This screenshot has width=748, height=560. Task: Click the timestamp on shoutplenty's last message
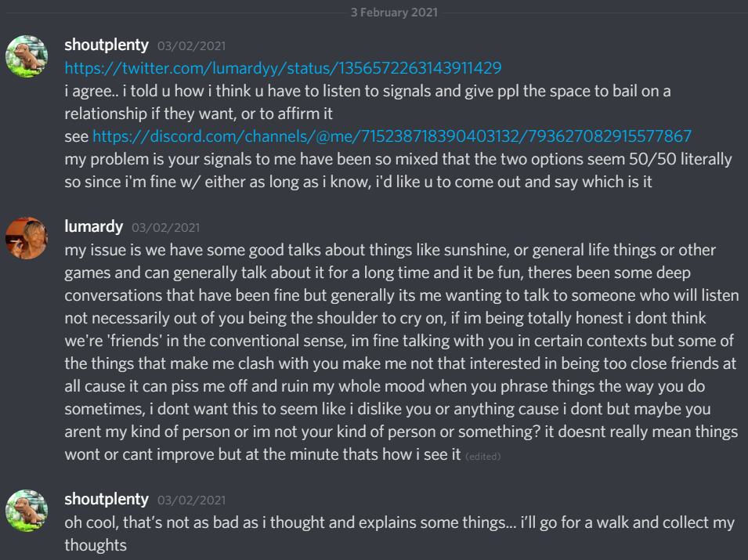tap(191, 500)
